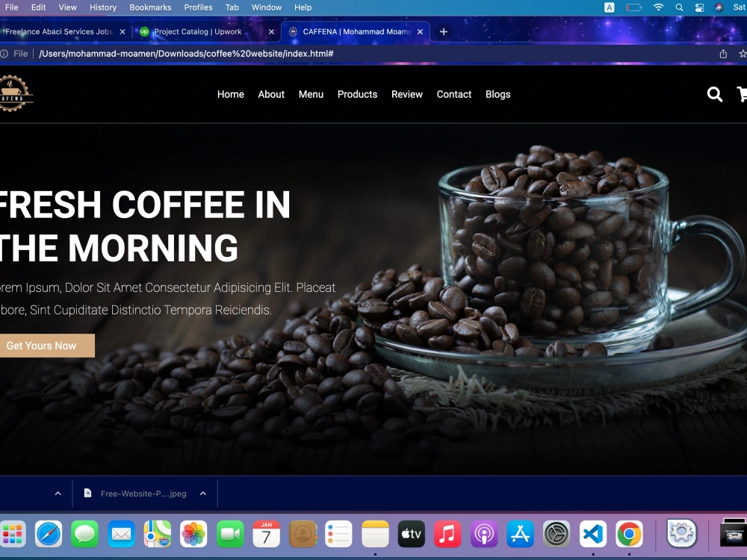Click the battery status icon
Viewport: 747px width, 560px height.
[633, 7]
